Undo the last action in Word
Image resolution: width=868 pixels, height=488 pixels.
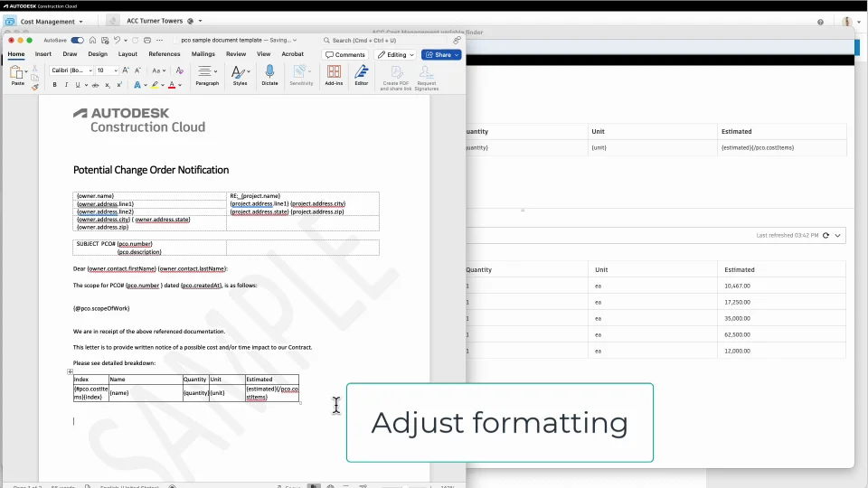pos(117,41)
